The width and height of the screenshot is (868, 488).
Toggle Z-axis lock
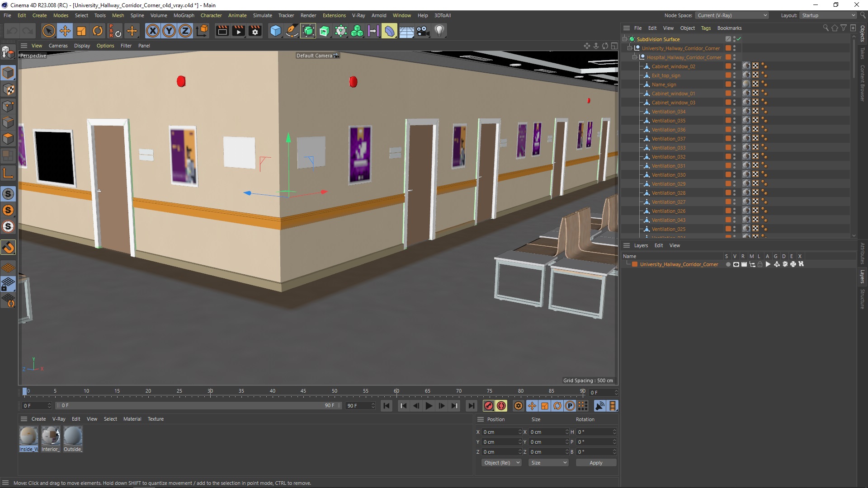pos(185,31)
